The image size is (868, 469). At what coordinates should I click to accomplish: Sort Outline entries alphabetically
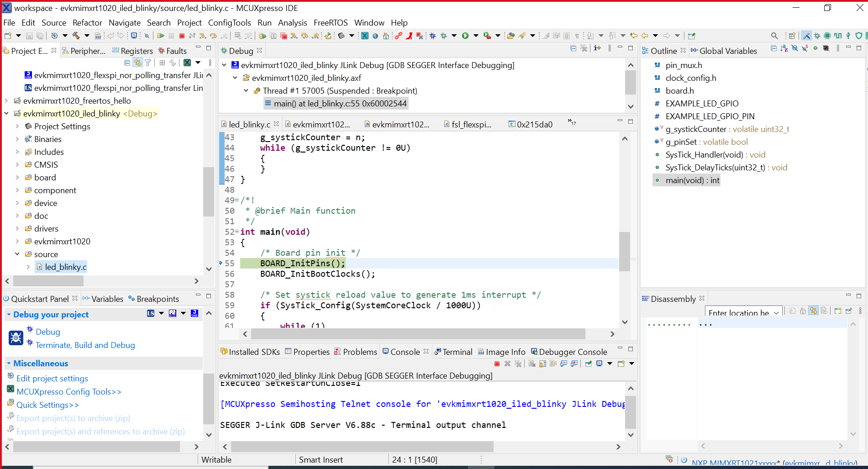(784, 48)
